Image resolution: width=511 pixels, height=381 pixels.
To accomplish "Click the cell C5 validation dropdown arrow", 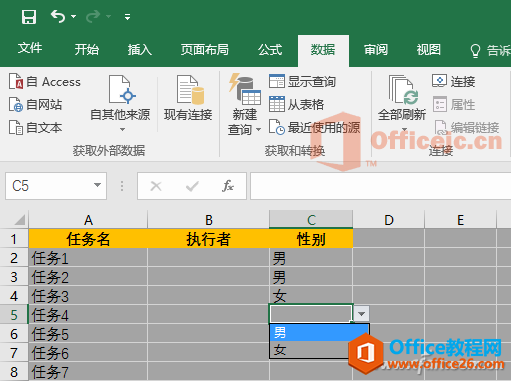I will [x=361, y=314].
